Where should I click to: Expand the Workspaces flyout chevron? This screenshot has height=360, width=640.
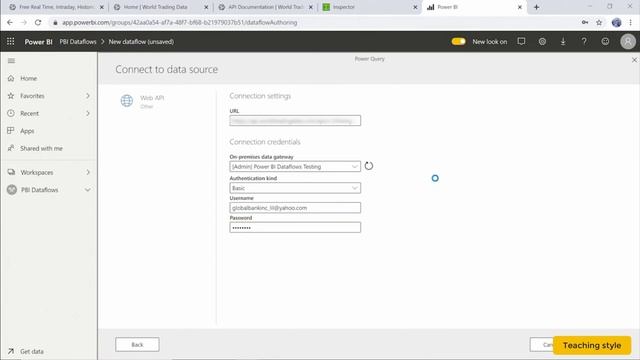88,173
